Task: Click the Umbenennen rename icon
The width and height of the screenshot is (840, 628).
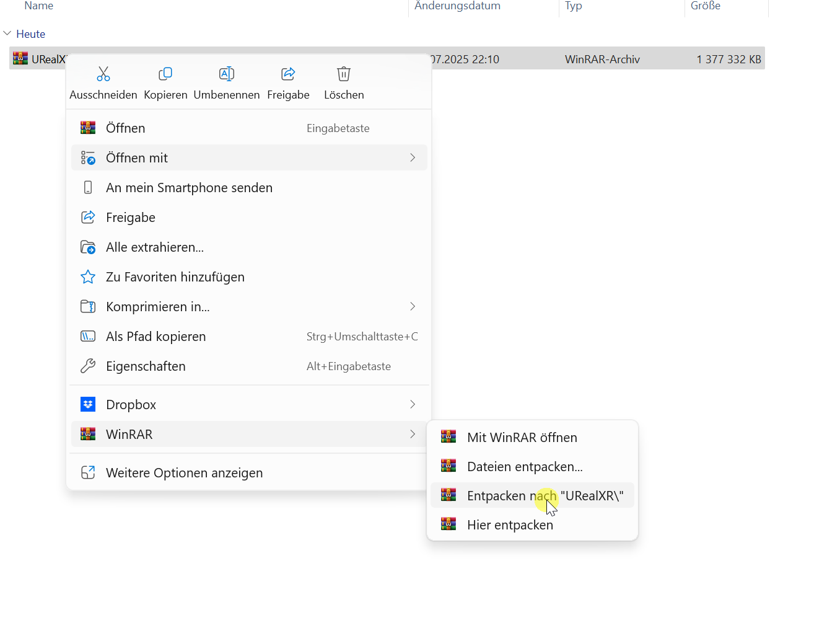Action: click(x=227, y=74)
